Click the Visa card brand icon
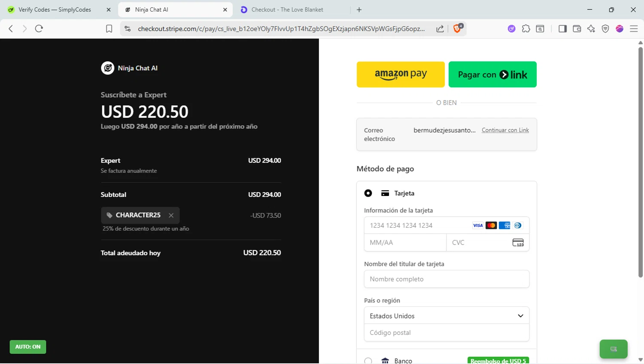 tap(478, 225)
